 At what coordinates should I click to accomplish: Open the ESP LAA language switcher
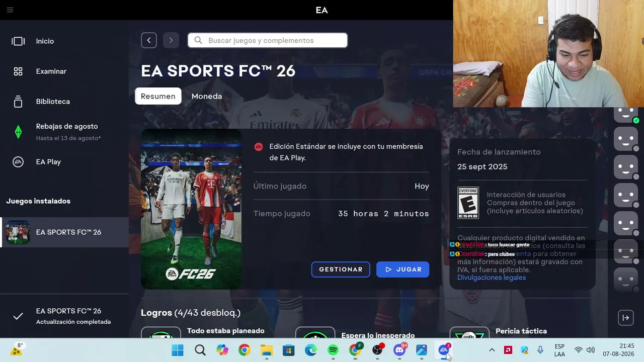(559, 350)
